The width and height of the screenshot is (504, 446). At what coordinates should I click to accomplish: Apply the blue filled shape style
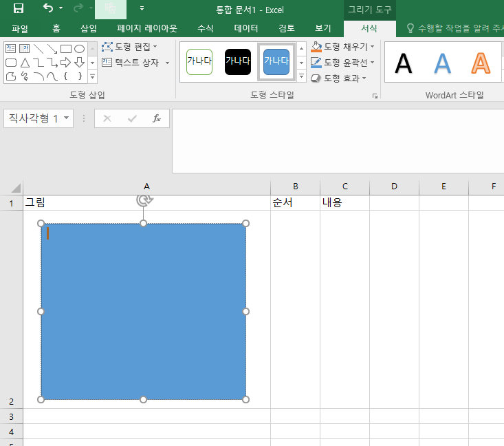pyautogui.click(x=276, y=62)
